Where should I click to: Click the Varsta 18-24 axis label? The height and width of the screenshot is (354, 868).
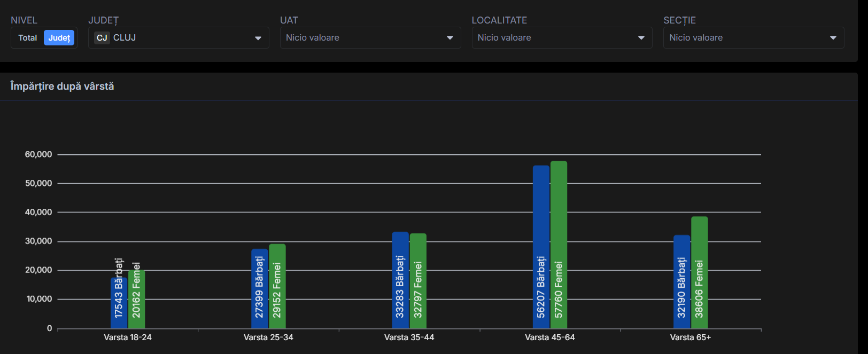coord(128,337)
